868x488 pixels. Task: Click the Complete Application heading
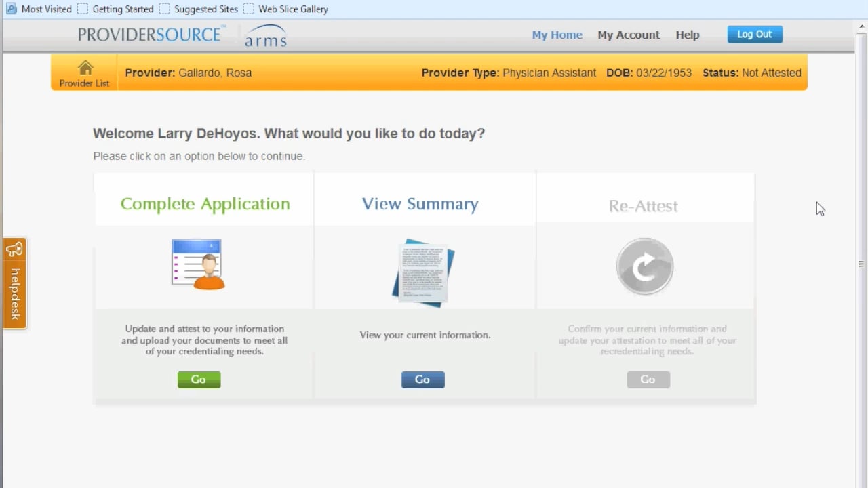[x=205, y=204]
